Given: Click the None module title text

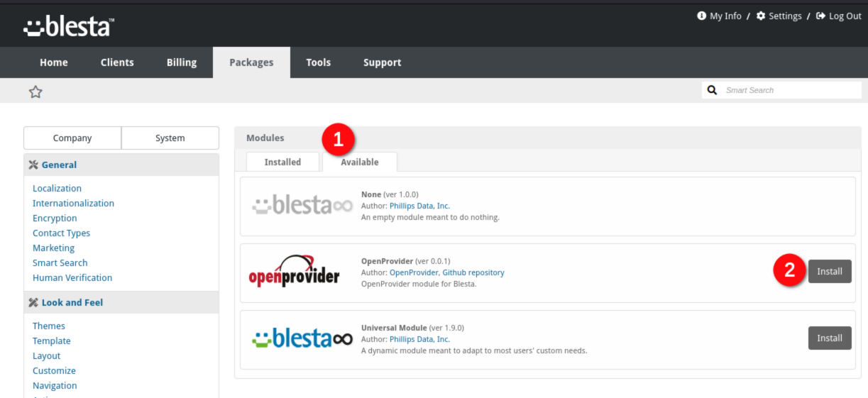Looking at the screenshot, I should [371, 194].
